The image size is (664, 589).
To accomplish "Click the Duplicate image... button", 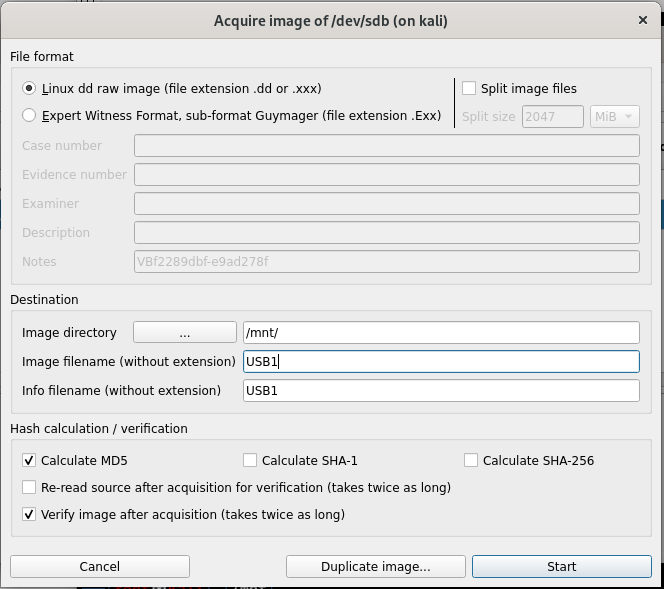I will pos(375,566).
